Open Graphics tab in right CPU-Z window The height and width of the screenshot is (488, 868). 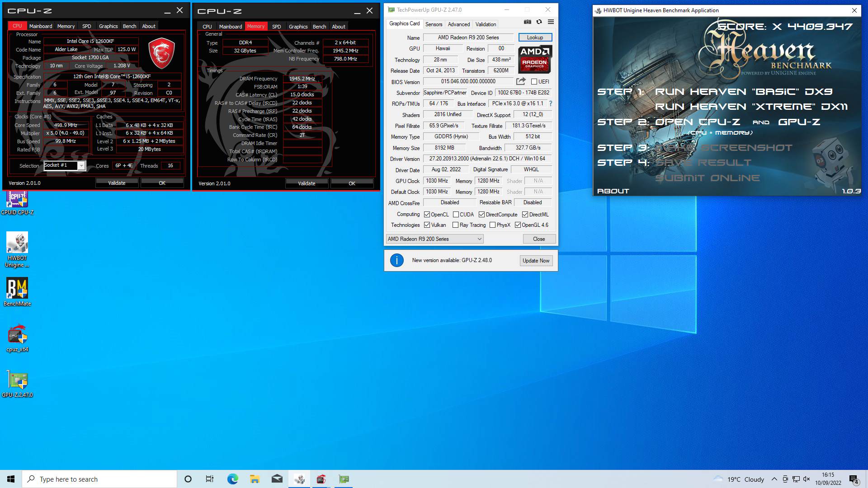click(298, 27)
